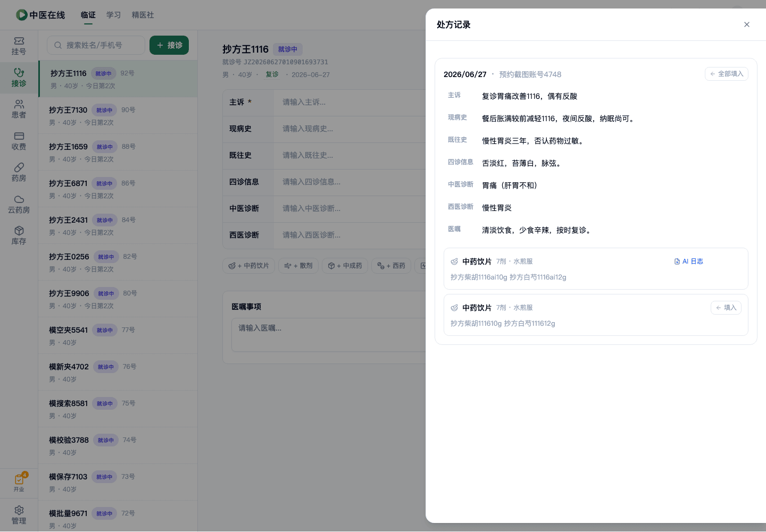This screenshot has height=532, width=766.
Task: Select patient 抄方王6871
Action: (x=118, y=189)
